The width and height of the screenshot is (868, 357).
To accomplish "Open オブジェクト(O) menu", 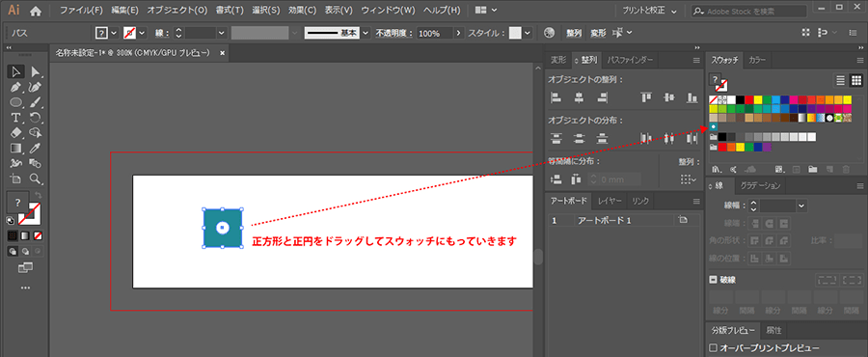I will [177, 11].
